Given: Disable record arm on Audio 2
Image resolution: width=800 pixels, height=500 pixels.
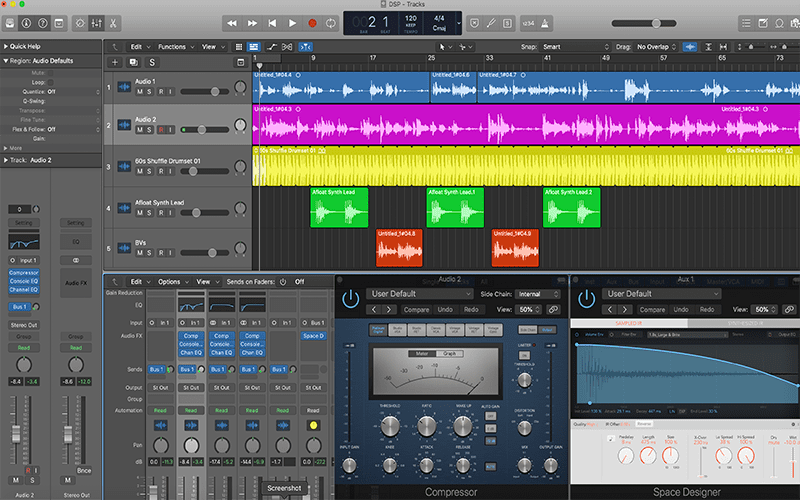Looking at the screenshot, I should click(161, 129).
